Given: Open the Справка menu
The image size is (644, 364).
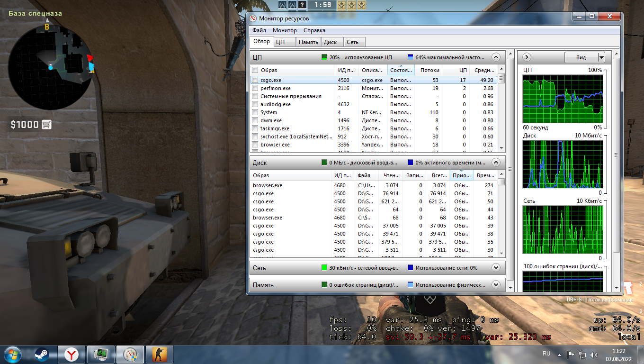Looking at the screenshot, I should [314, 30].
